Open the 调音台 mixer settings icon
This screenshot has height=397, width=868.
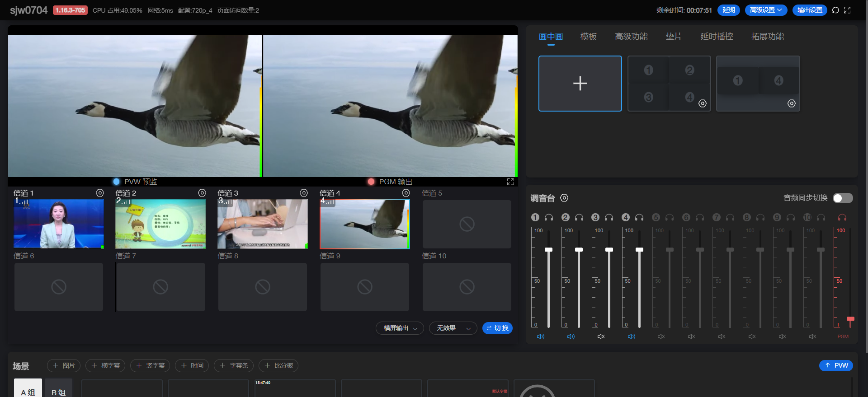coord(564,198)
